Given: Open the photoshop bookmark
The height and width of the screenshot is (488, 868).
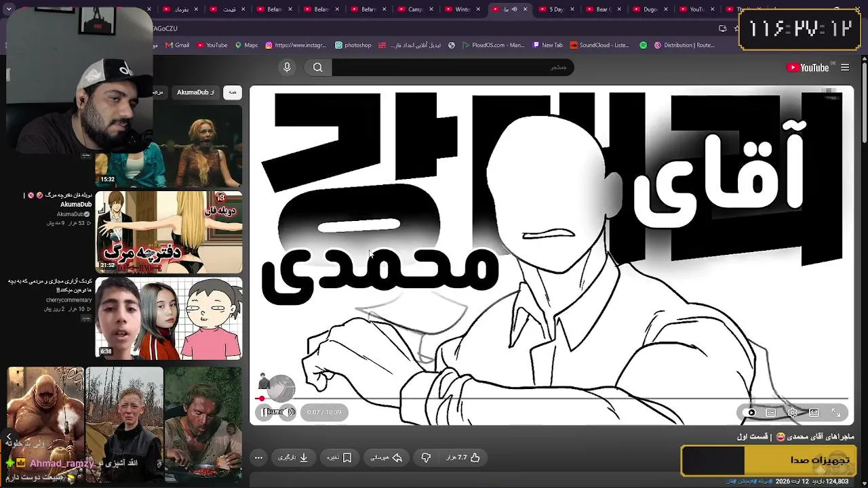Looking at the screenshot, I should point(353,45).
